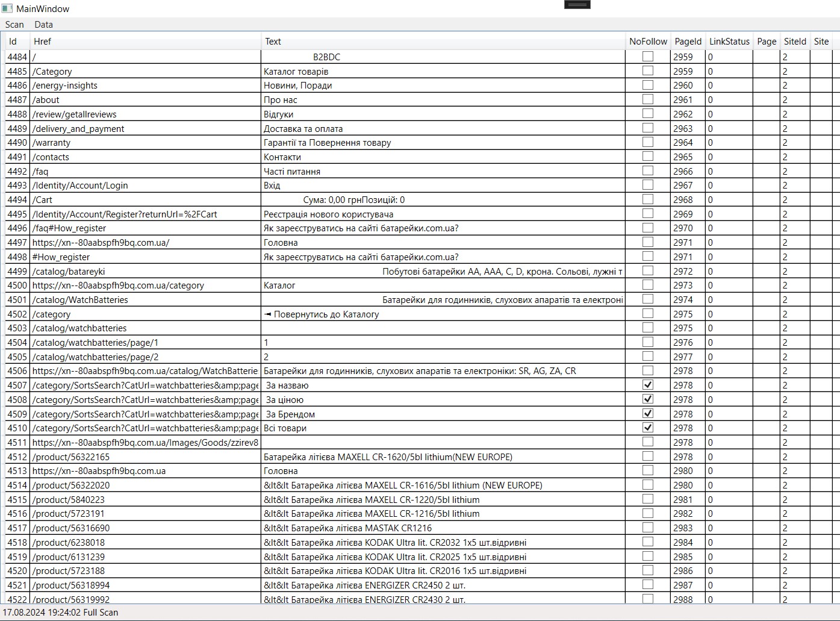Check NoFollow for the /about row
Screen dimensions: 840x621
tap(648, 99)
